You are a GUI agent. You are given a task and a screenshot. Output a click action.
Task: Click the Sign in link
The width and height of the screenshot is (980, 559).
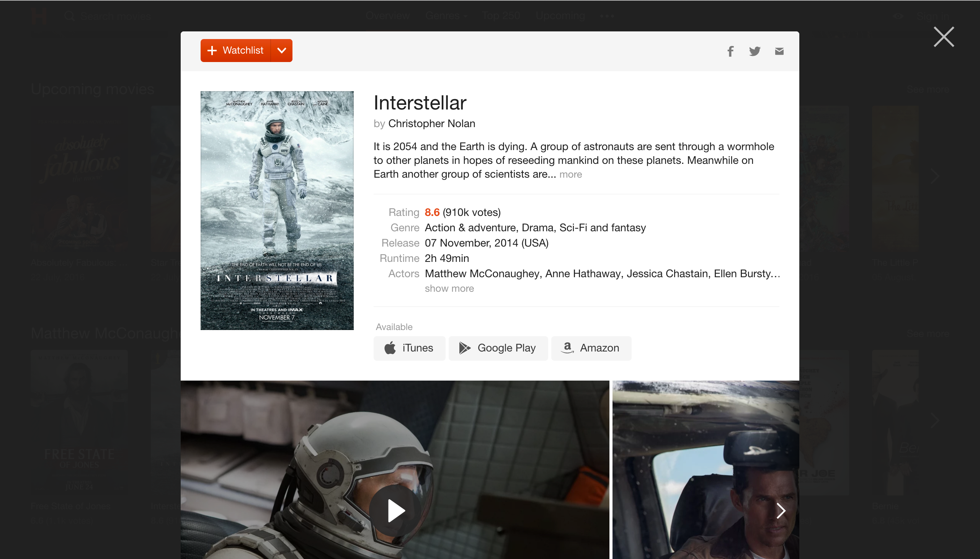tap(933, 16)
